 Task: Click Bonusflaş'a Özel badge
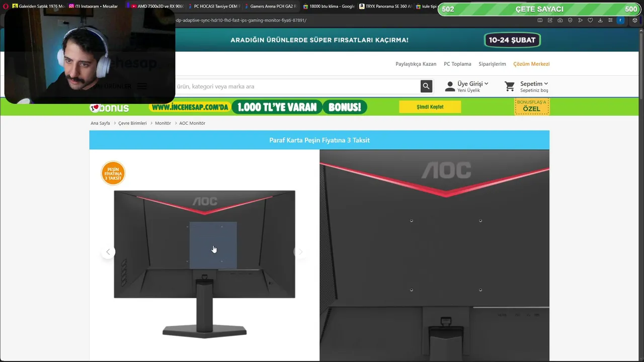[532, 107]
